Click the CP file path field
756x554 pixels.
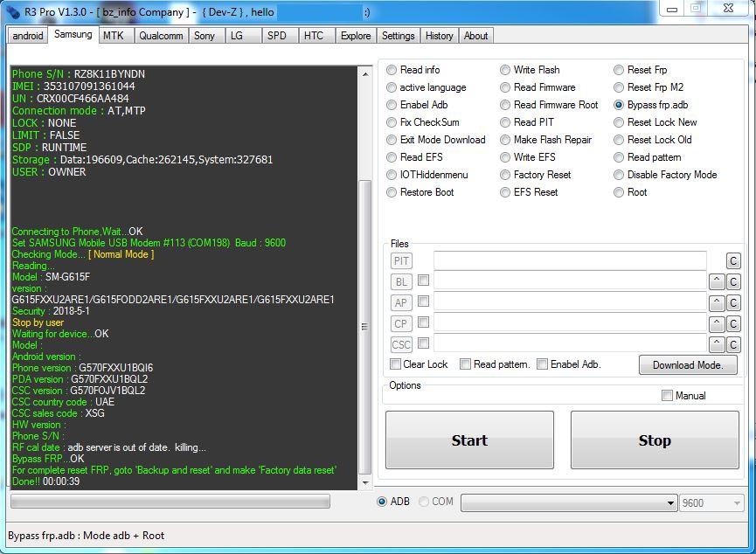tap(571, 323)
